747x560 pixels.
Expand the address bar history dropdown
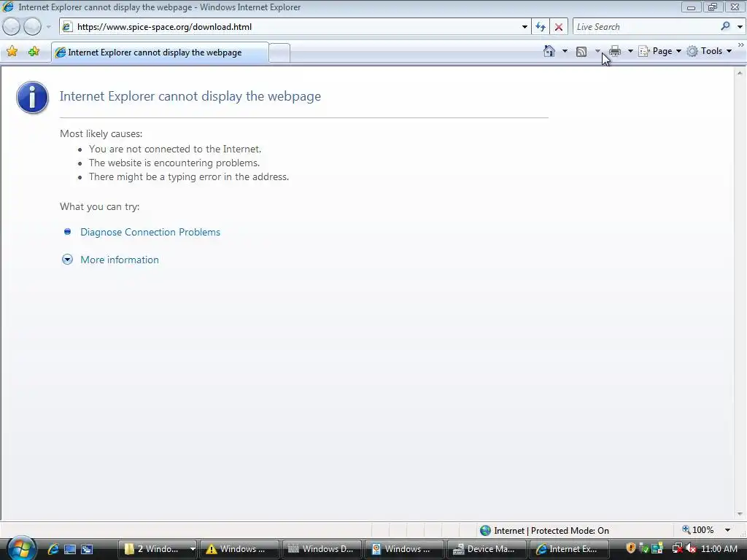point(525,27)
